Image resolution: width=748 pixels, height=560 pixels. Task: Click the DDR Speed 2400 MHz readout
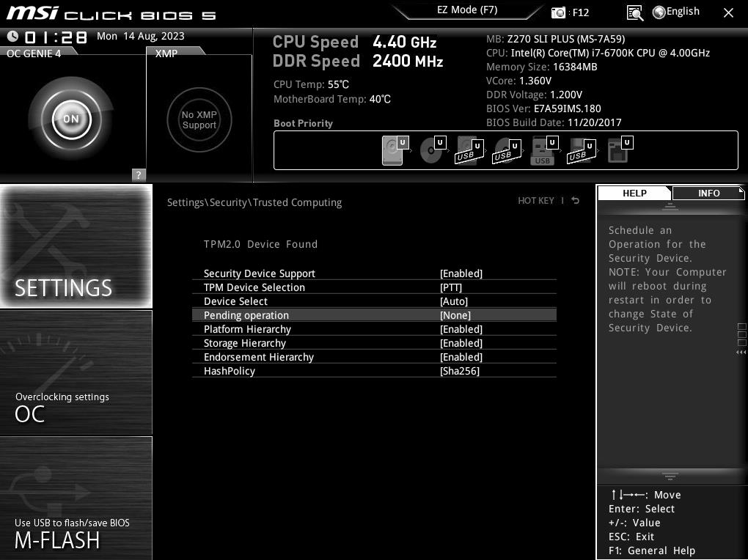357,61
